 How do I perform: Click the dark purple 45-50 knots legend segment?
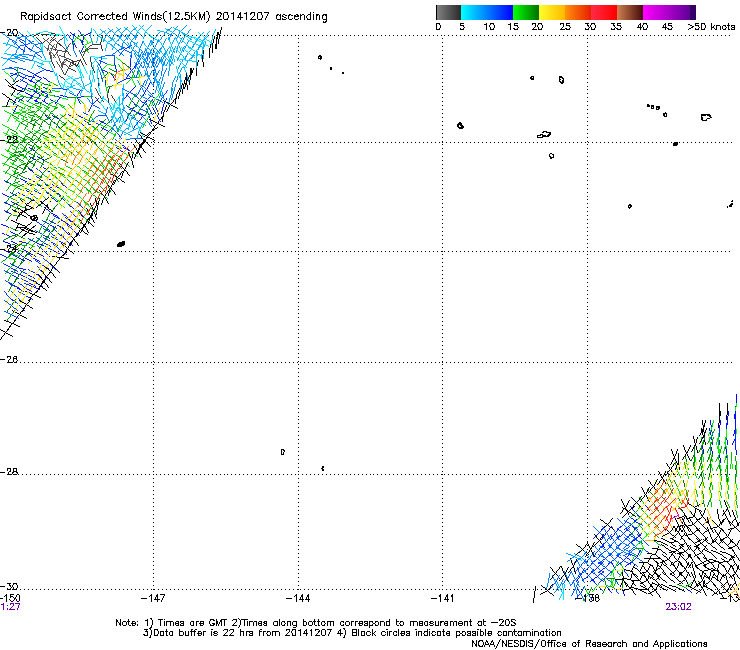point(682,12)
